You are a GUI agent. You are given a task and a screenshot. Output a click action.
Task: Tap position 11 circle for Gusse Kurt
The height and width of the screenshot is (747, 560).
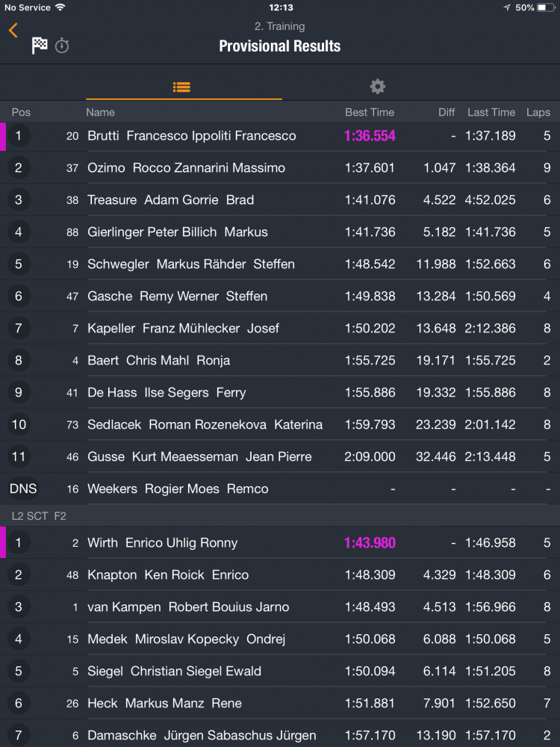click(x=19, y=456)
